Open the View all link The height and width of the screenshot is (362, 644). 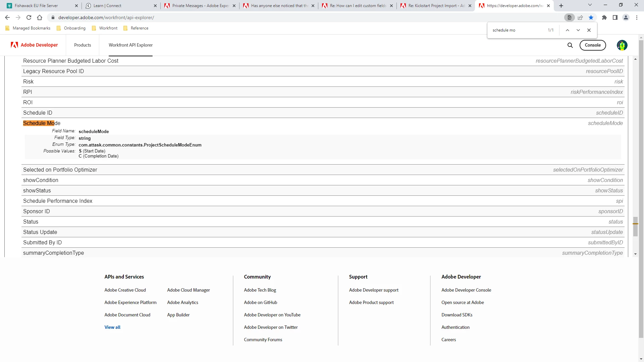(112, 327)
